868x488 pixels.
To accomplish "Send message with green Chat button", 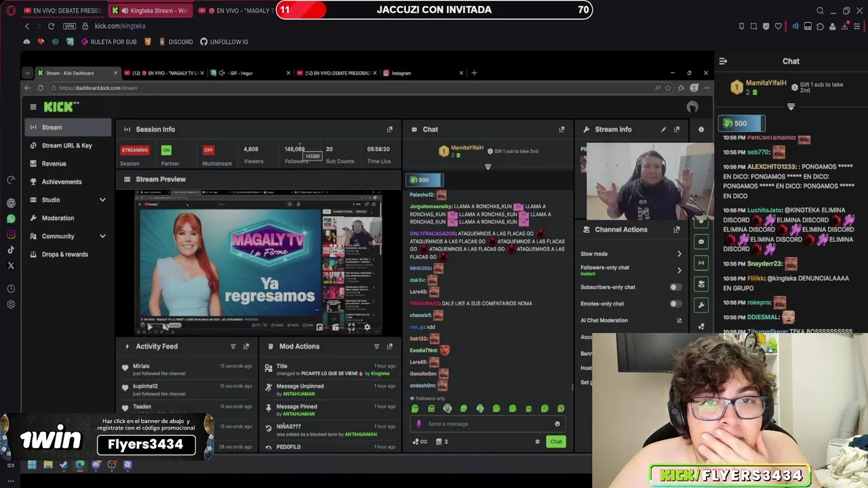I will pos(555,442).
